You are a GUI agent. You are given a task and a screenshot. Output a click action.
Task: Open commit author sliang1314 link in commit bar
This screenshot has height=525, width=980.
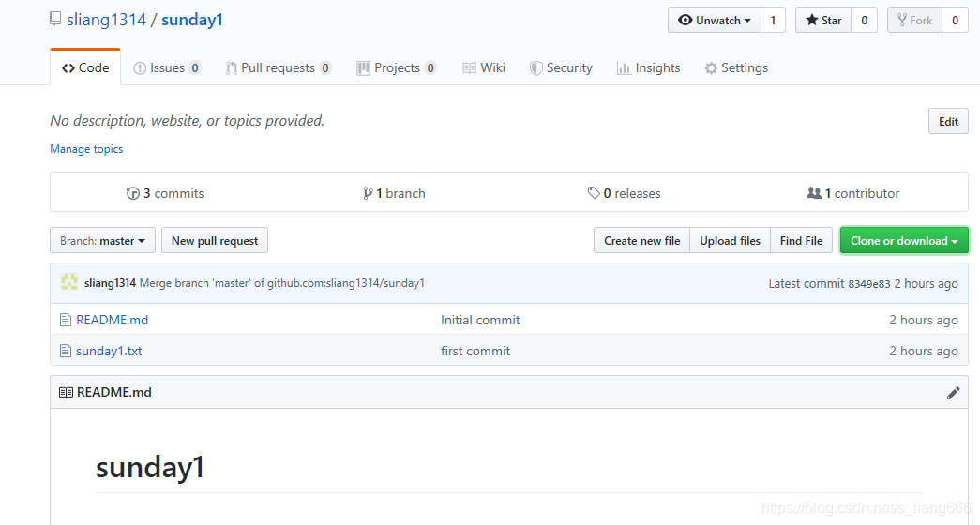point(110,283)
